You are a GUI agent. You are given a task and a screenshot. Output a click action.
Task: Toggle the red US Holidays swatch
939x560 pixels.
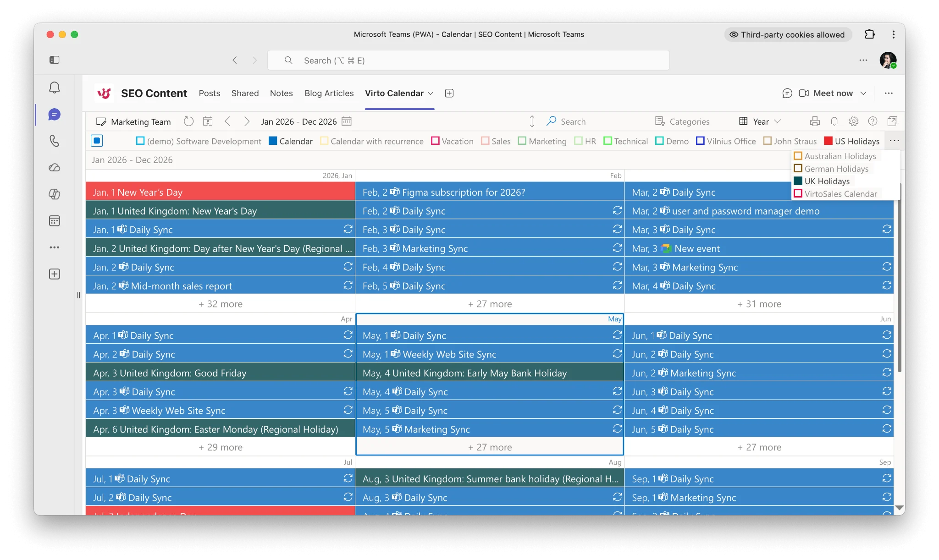click(828, 141)
